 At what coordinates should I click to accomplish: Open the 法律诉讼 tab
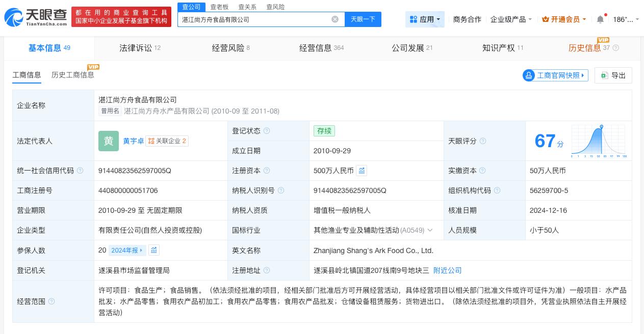pos(140,48)
